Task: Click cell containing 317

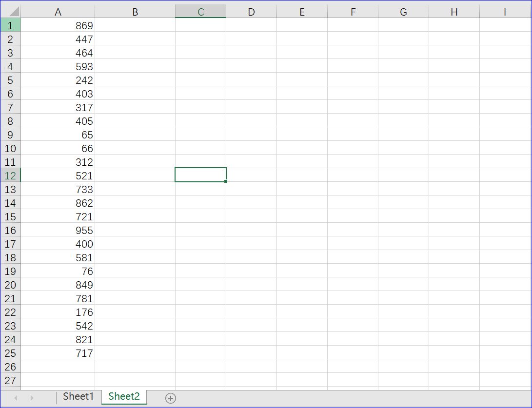Action: point(58,107)
